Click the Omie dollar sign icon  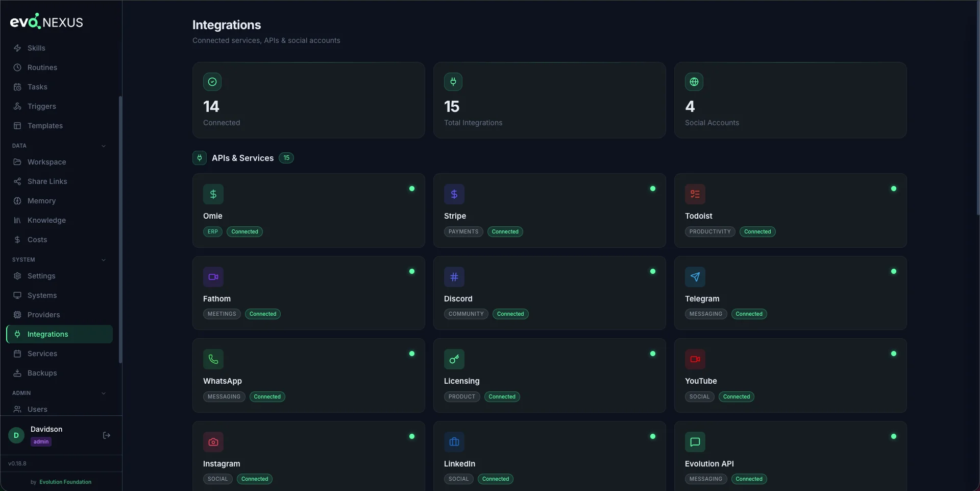[x=213, y=194]
